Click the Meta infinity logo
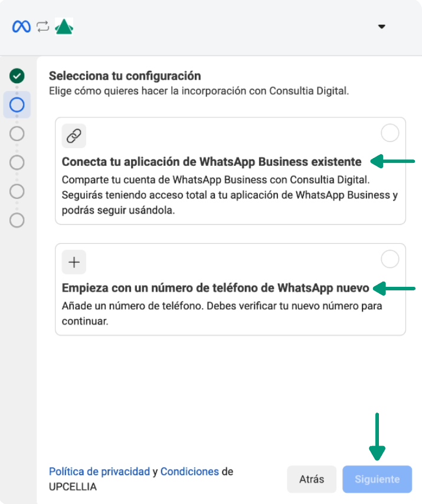422x504 pixels. pyautogui.click(x=21, y=27)
